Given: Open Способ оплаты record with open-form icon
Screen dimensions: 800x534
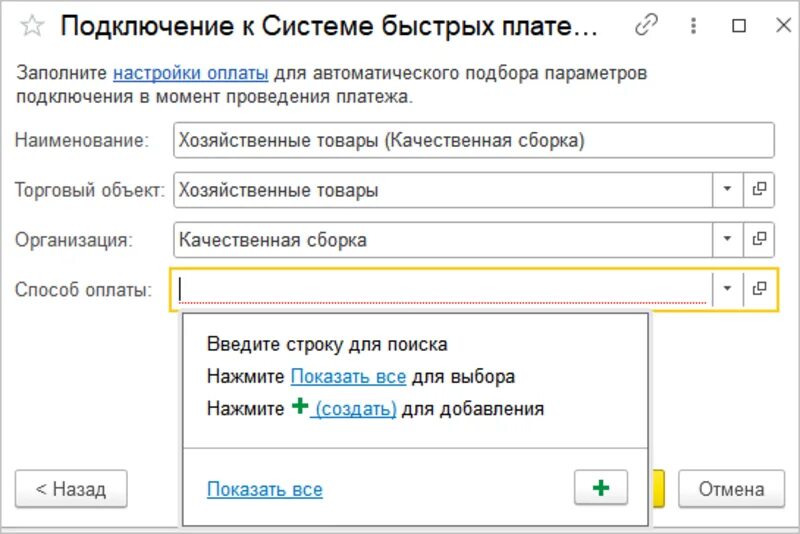Looking at the screenshot, I should pyautogui.click(x=759, y=289).
